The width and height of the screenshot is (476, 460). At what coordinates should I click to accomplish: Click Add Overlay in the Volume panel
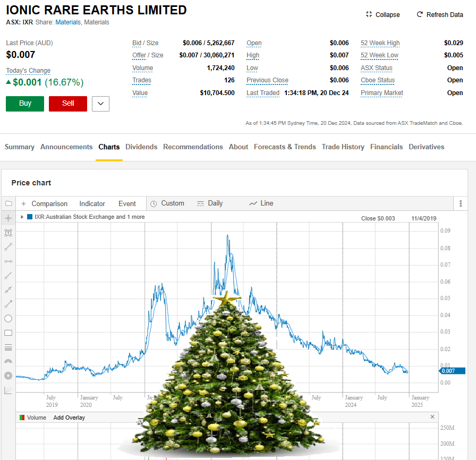(69, 418)
